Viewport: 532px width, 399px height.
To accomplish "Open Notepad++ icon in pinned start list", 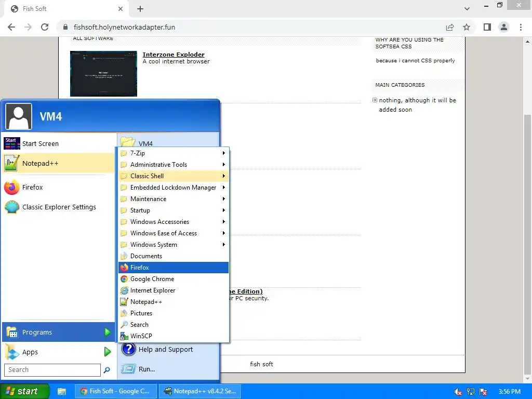I will click(11, 163).
